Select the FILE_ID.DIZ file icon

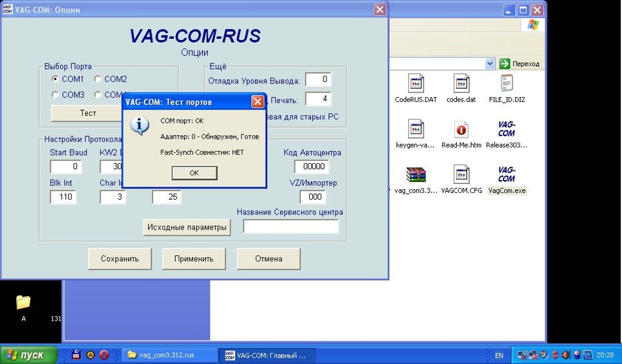(x=507, y=84)
